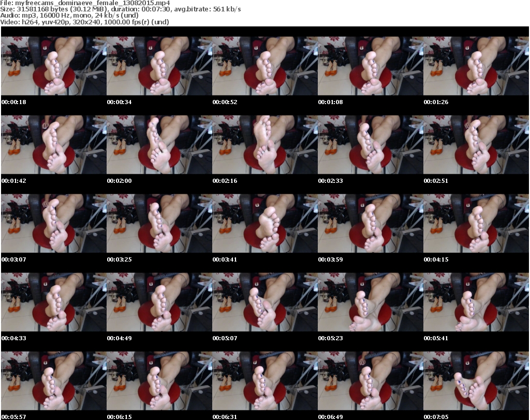Select the thumbnail frame at 00:00:52

pyautogui.click(x=265, y=66)
